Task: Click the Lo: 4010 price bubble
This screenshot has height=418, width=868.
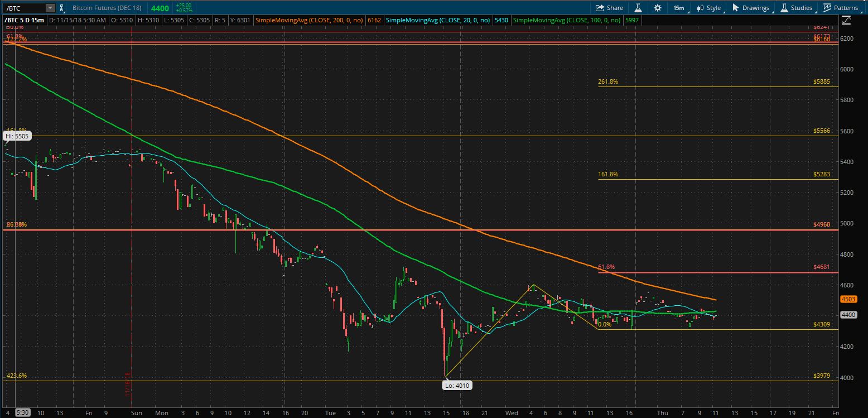Action: 457,385
